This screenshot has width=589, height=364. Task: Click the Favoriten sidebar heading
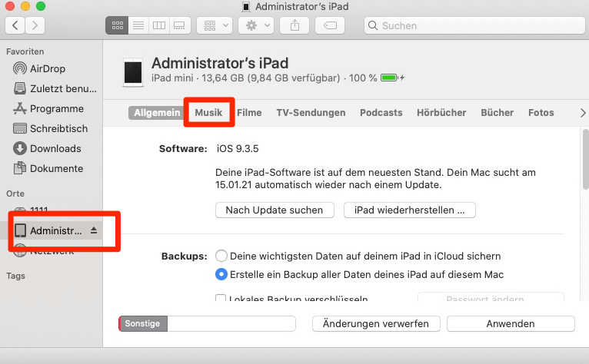click(x=25, y=51)
